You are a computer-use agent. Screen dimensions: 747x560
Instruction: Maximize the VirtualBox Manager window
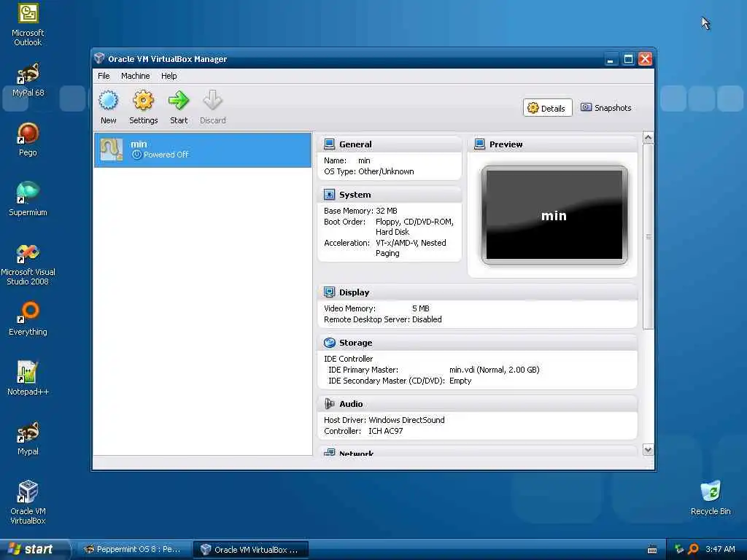coord(628,59)
